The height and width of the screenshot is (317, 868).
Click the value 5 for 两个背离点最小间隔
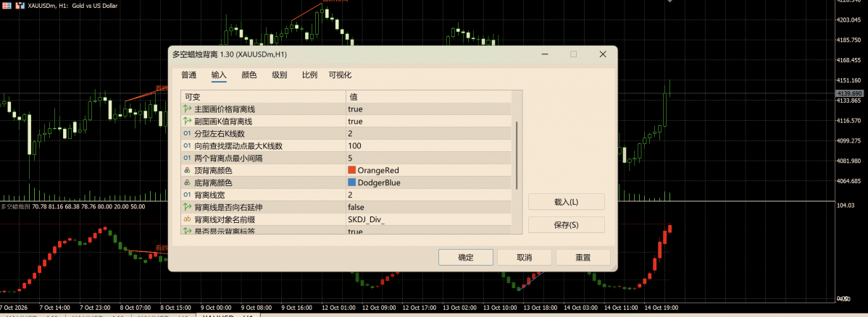coord(351,158)
